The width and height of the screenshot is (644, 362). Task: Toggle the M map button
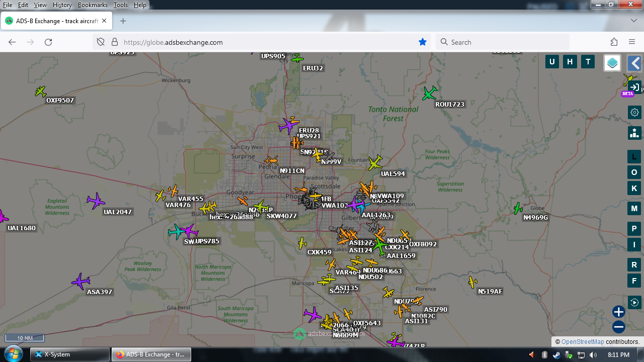pos(634,209)
